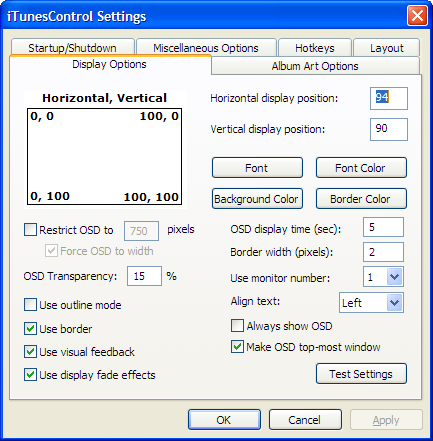
Task: Click the Horizontal display position field
Action: coord(389,98)
